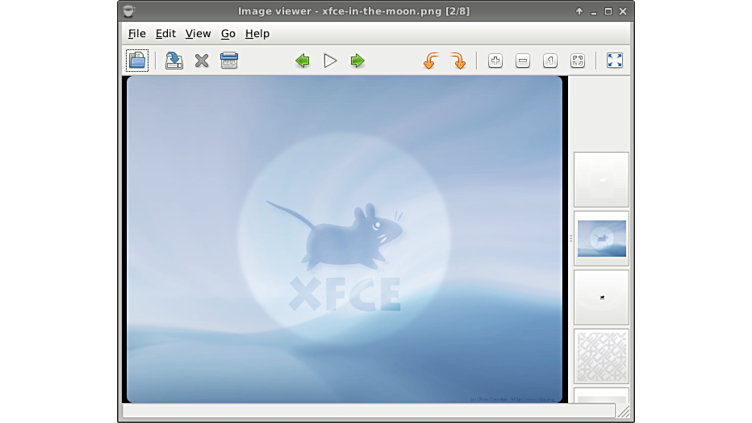Open the File menu
The height and width of the screenshot is (423, 752).
(x=137, y=34)
